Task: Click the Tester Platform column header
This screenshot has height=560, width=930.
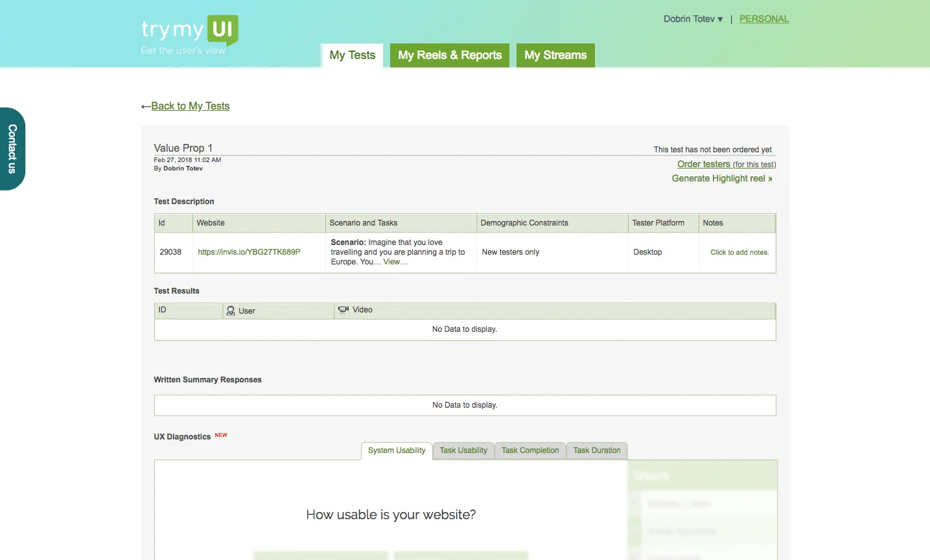Action: [664, 223]
